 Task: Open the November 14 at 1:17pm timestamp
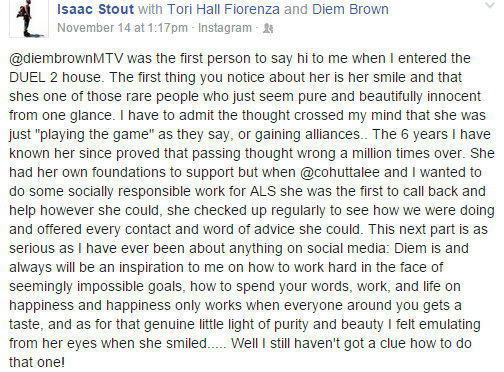(x=122, y=28)
